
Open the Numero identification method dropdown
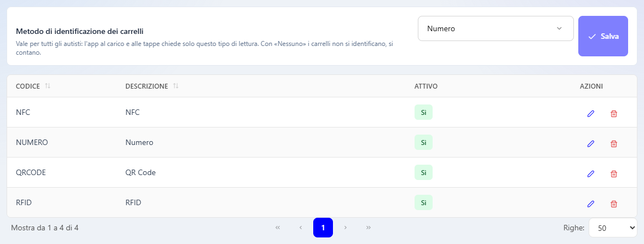(495, 28)
